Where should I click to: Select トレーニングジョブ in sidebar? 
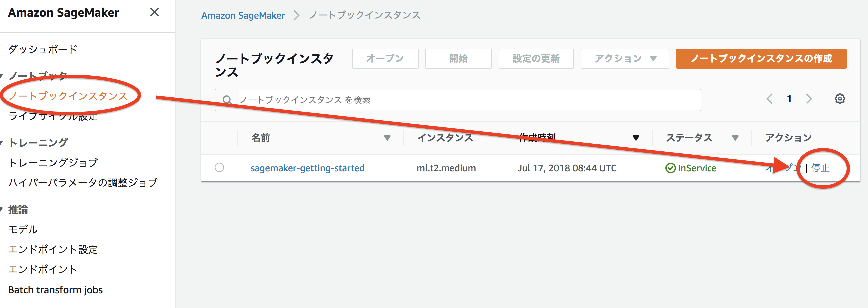point(53,163)
